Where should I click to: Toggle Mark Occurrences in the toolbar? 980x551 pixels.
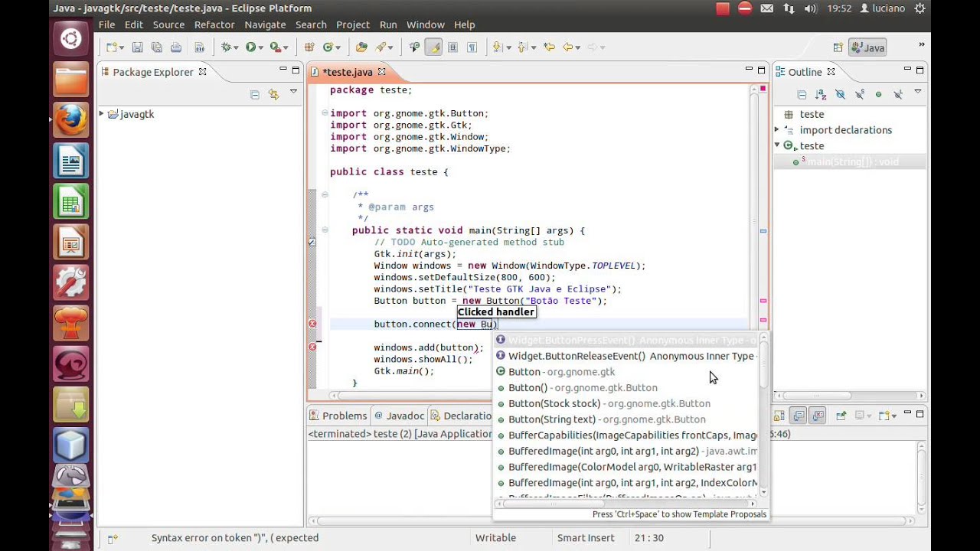click(x=433, y=47)
